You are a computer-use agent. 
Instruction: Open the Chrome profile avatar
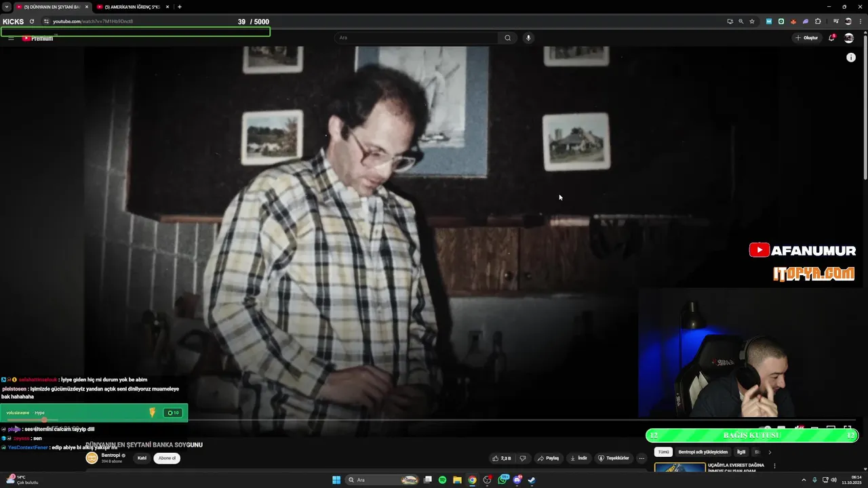pos(848,22)
